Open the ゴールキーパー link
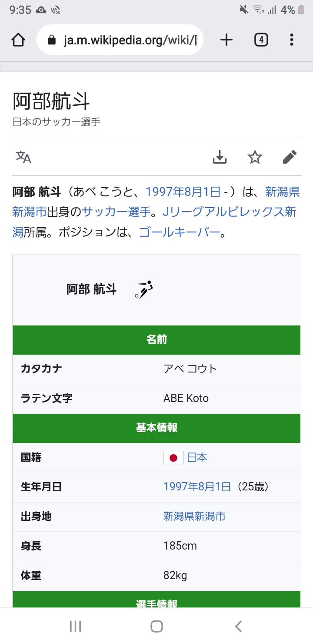This screenshot has height=644, width=313. pyautogui.click(x=180, y=232)
